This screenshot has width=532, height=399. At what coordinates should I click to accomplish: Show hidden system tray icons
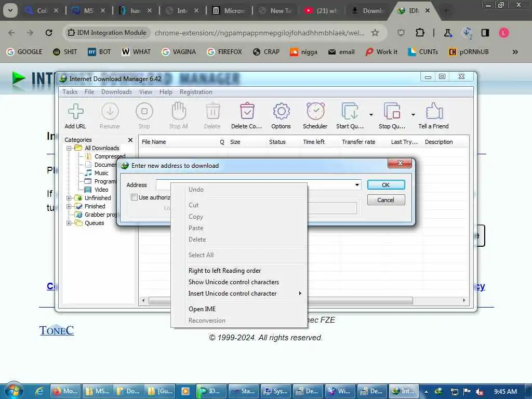426,392
